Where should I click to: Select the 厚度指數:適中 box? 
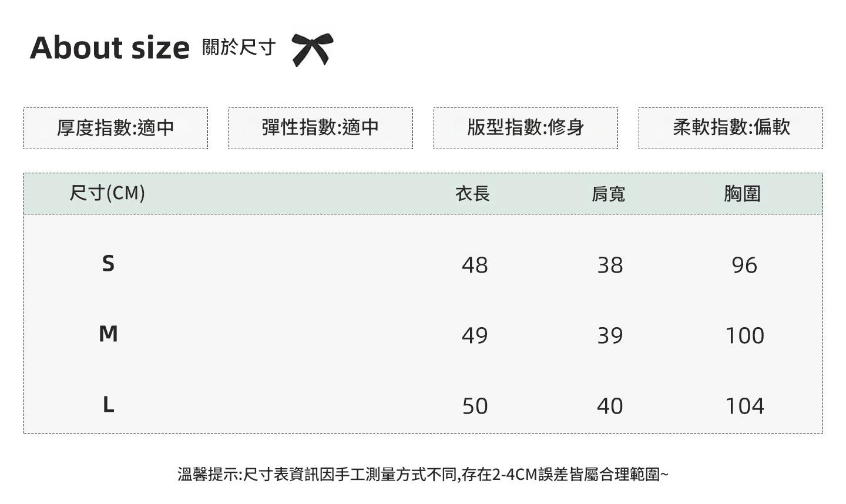[x=116, y=128]
